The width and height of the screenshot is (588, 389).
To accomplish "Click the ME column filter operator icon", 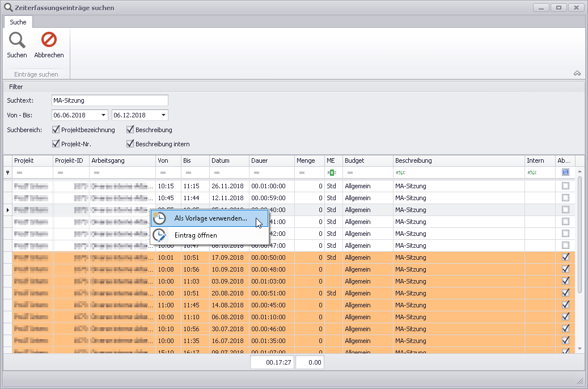I will pos(331,172).
